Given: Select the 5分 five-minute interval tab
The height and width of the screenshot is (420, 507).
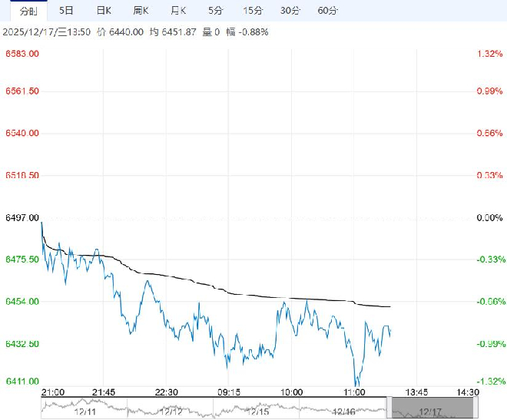Looking at the screenshot, I should [216, 11].
